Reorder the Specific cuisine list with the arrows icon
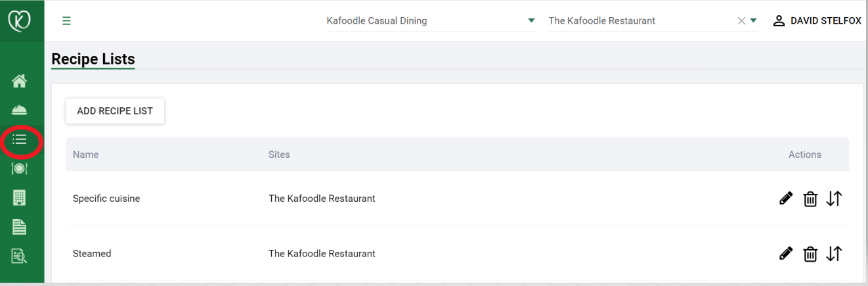 point(834,199)
